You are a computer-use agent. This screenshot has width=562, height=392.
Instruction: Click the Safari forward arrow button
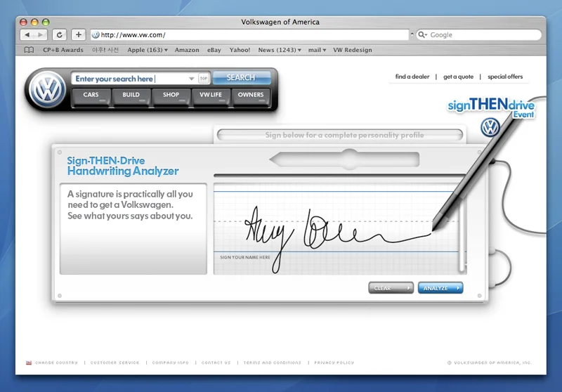click(40, 34)
